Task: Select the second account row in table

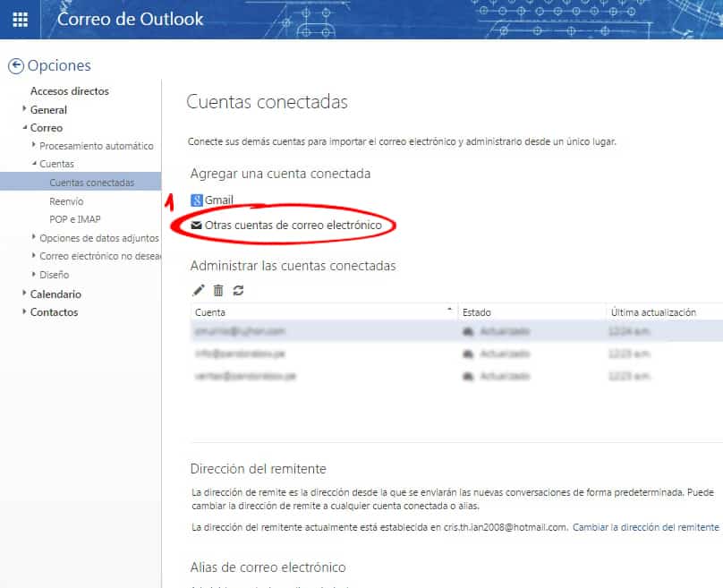Action: (456, 354)
